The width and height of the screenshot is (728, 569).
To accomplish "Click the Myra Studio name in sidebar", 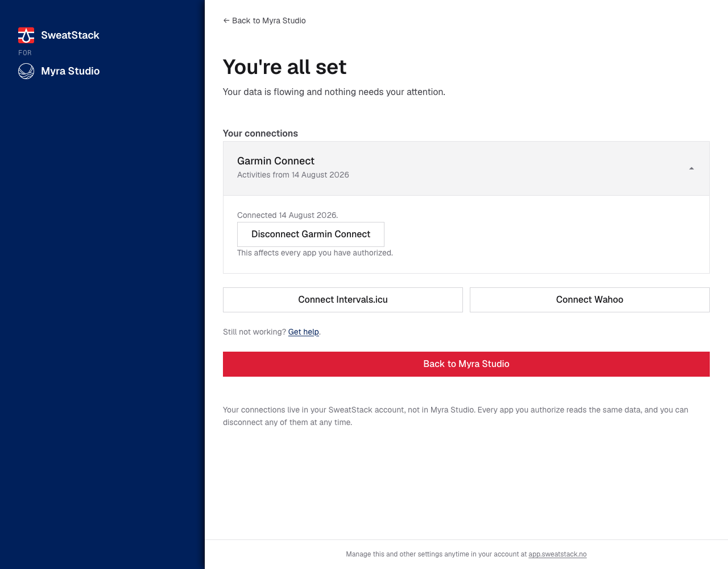I will (x=71, y=71).
